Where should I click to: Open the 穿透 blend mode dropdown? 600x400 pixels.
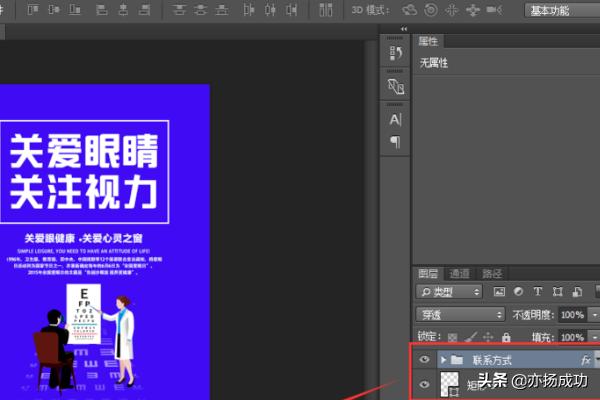[x=460, y=314]
